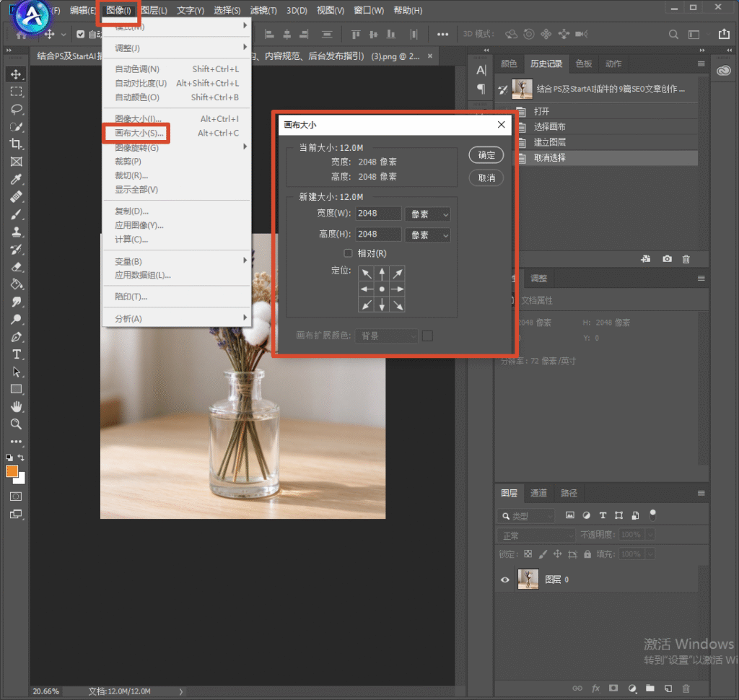Switch to the Channels tab
This screenshot has height=700, width=739.
538,493
